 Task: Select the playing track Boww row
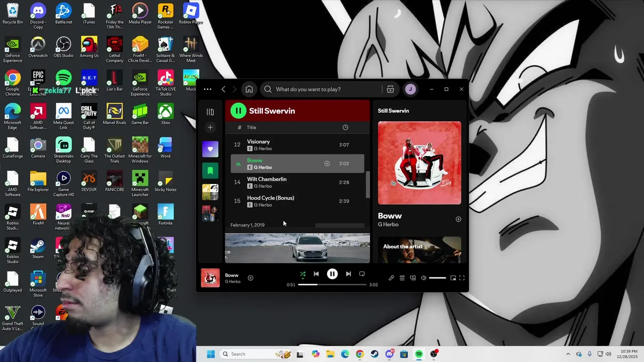[297, 163]
